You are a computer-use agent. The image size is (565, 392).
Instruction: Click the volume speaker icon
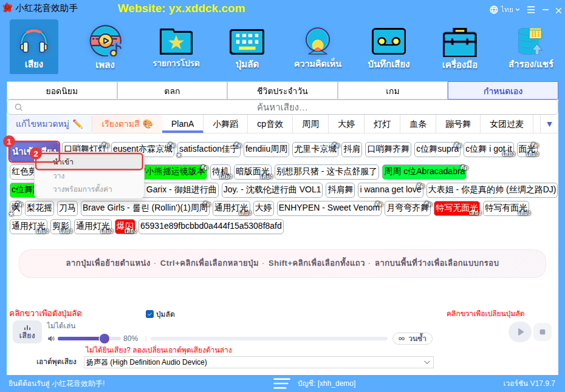[x=51, y=339]
